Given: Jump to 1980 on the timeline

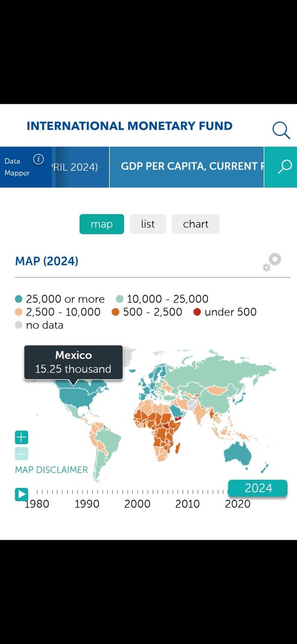Looking at the screenshot, I should coord(36,504).
